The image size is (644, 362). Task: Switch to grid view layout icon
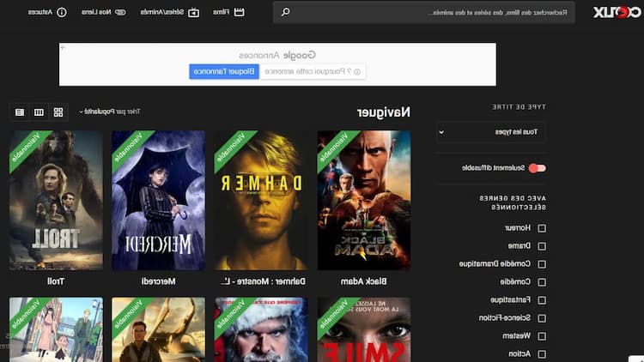click(58, 112)
